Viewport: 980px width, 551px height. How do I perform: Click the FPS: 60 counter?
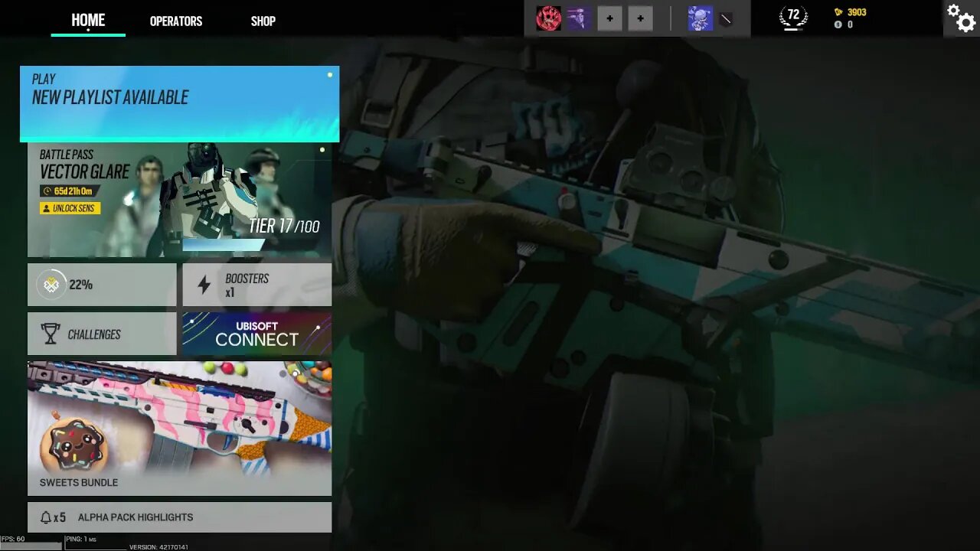[13, 539]
